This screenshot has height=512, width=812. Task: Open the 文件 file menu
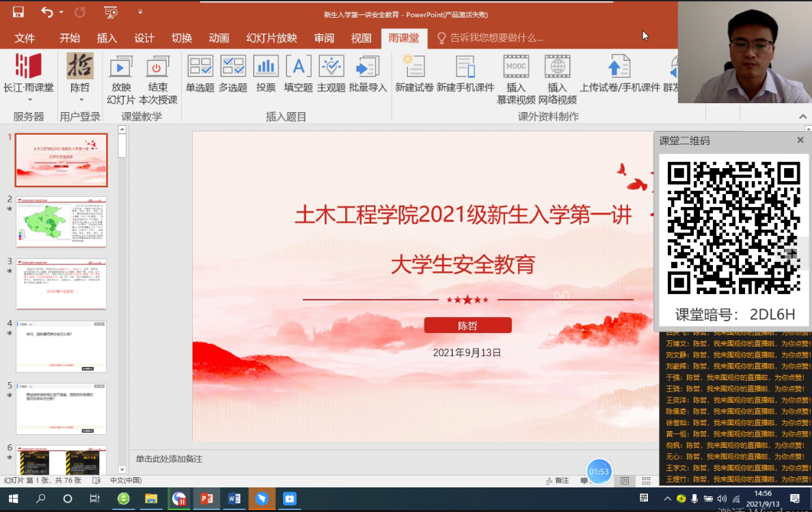click(x=25, y=38)
